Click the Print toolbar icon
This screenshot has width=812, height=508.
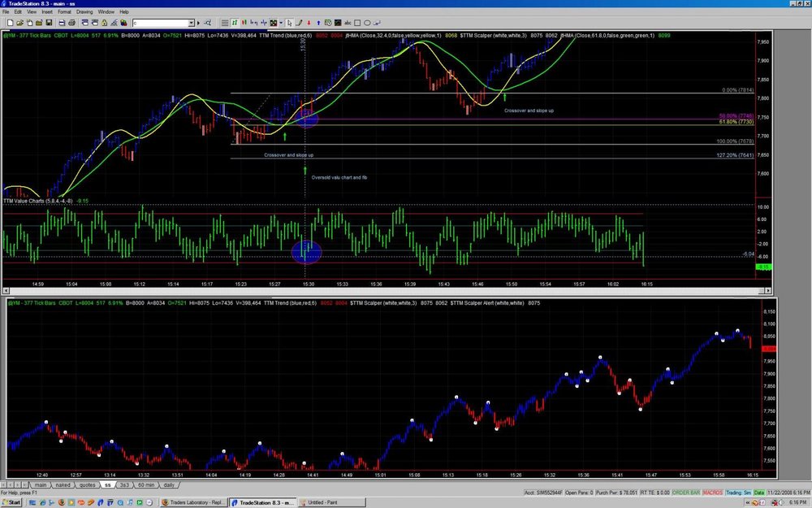(x=62, y=23)
